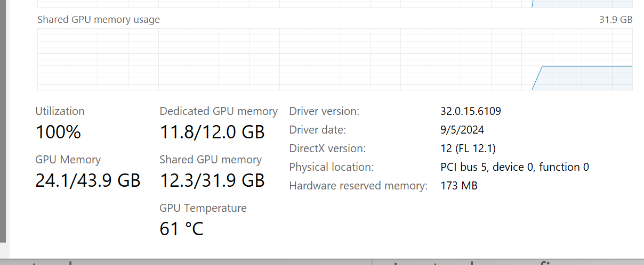644x265 pixels.
Task: Select the Driver version label
Action: point(324,111)
